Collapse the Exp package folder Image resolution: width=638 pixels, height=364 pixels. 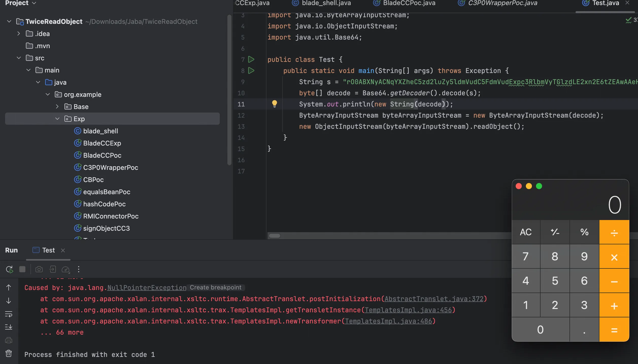[x=57, y=119]
